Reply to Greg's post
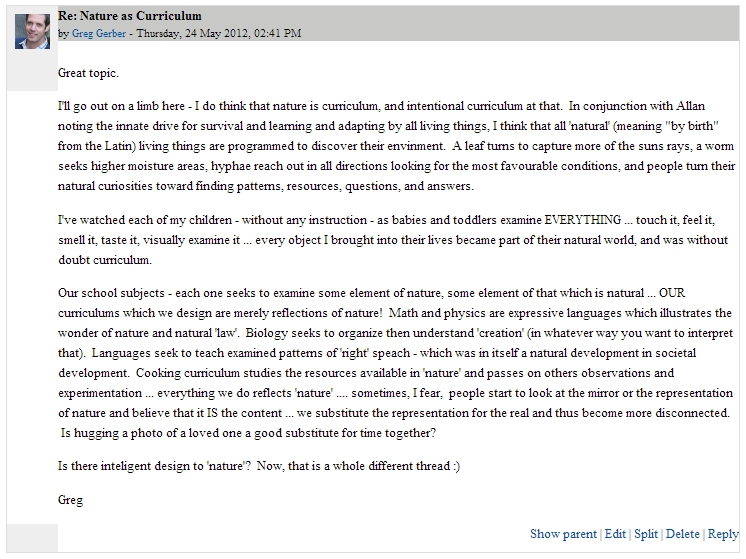 pos(722,534)
